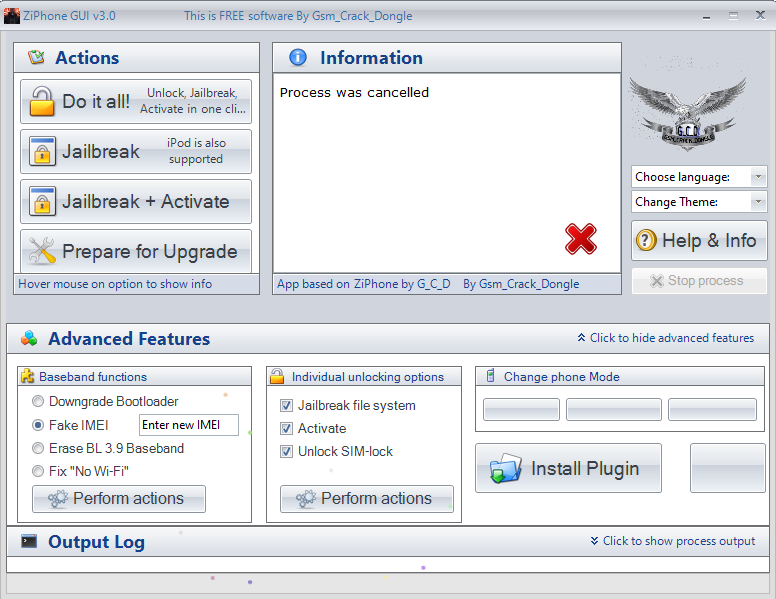This screenshot has width=776, height=599.
Task: Click Perform actions under Individual unlocking options
Action: 366,498
